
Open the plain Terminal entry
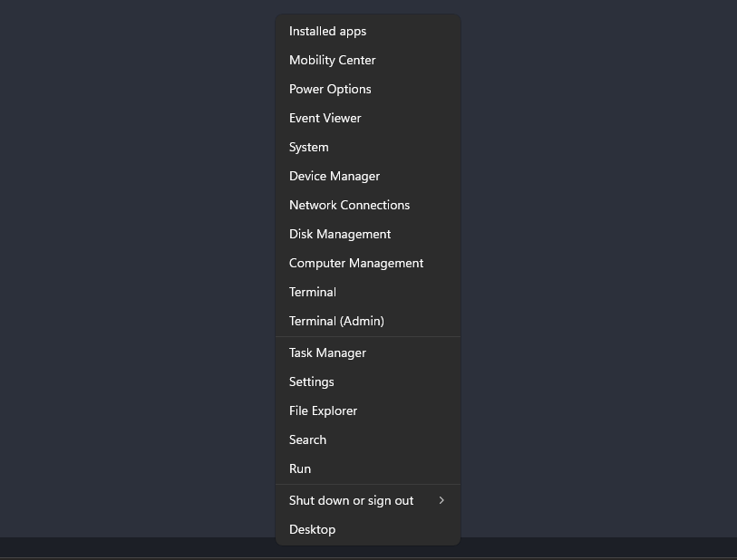tap(367, 292)
